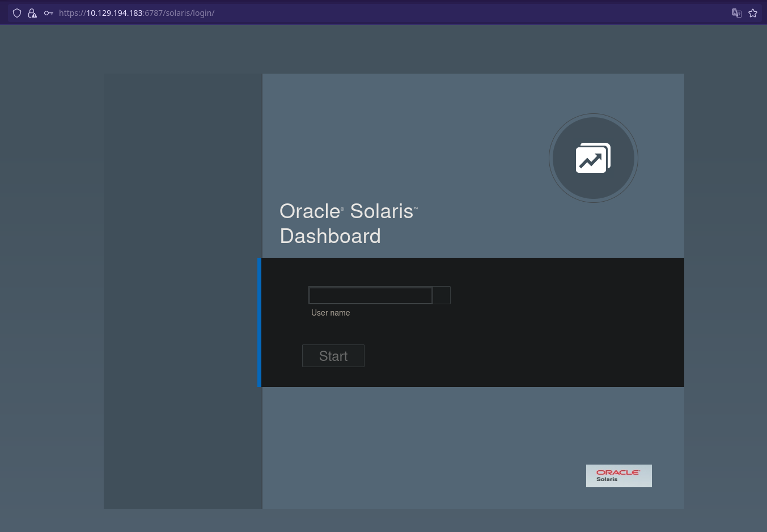Bookmark this page with the star
767x532 pixels.
tap(753, 13)
